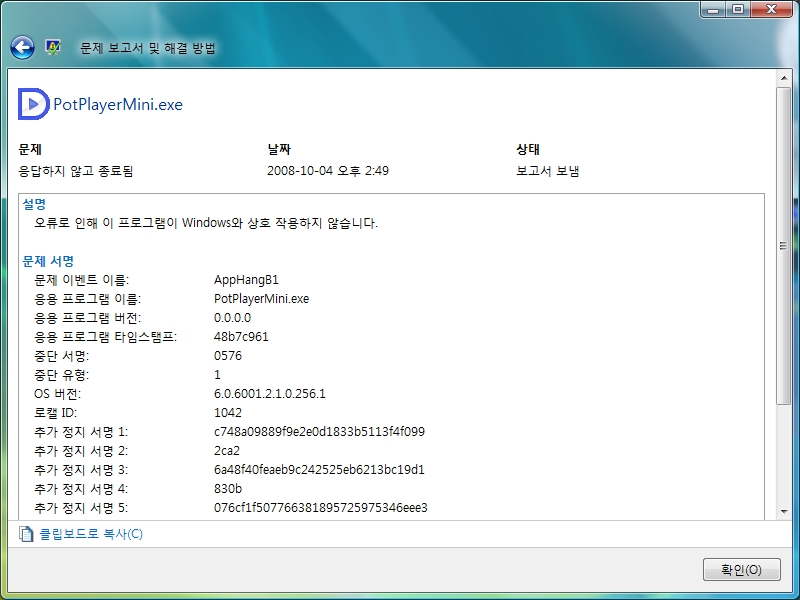The width and height of the screenshot is (800, 600).
Task: Click the 문제 column header
Action: coord(30,149)
